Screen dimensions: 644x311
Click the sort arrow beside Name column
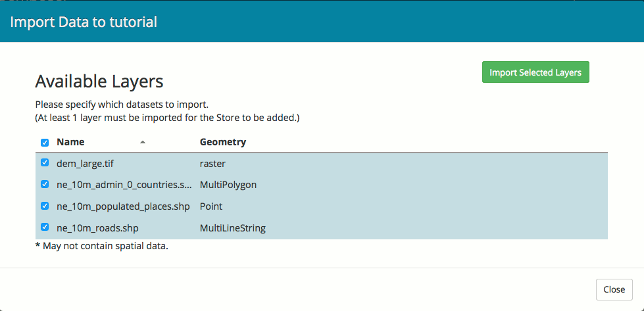(143, 142)
